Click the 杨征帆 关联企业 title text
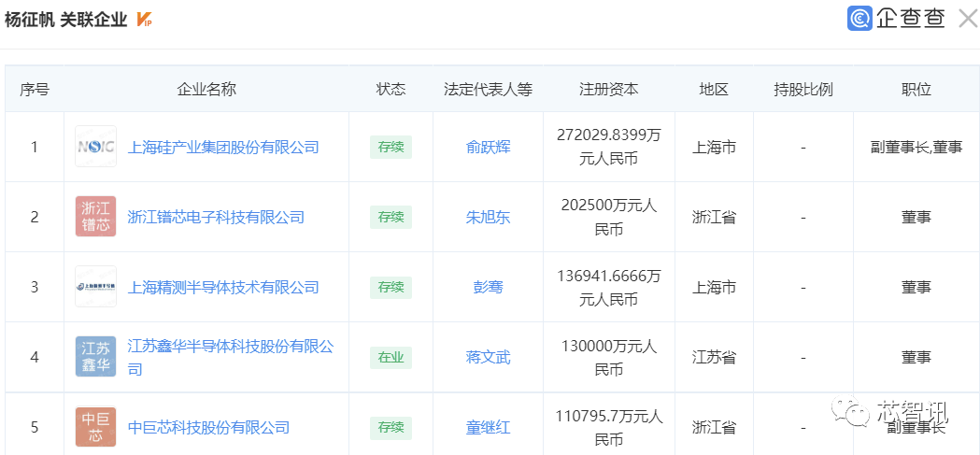Screen dimensions: 980x455 coord(65,20)
